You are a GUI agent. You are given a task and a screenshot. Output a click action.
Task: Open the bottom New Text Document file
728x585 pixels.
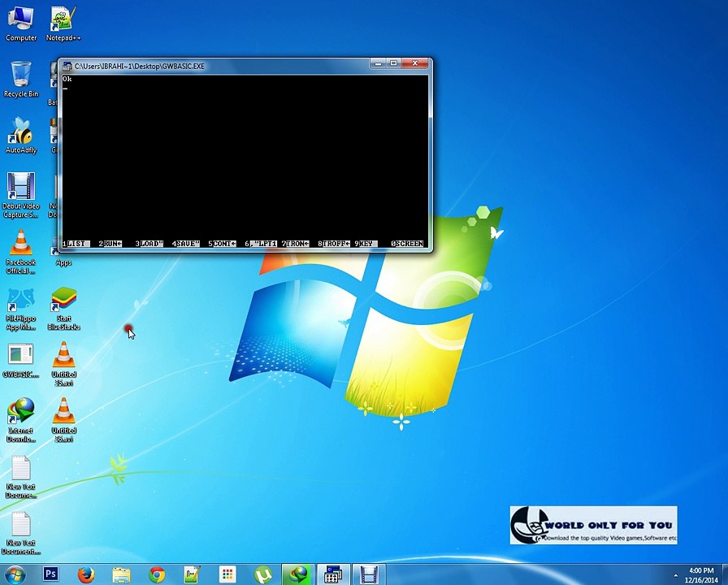coord(21,534)
